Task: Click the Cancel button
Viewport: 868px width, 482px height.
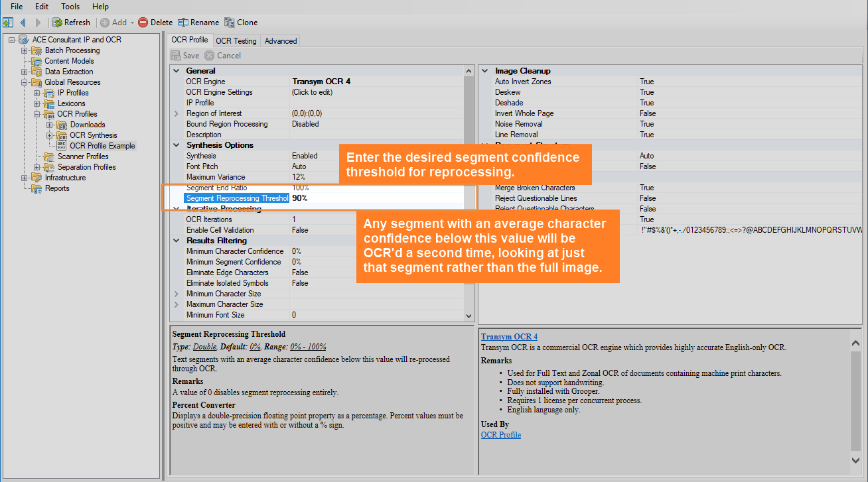Action: pyautogui.click(x=223, y=56)
